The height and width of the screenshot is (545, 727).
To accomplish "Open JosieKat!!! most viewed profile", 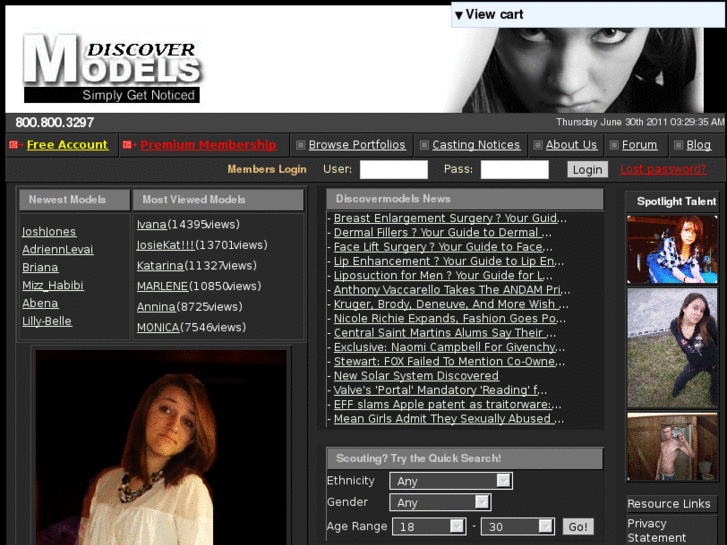I will click(166, 244).
